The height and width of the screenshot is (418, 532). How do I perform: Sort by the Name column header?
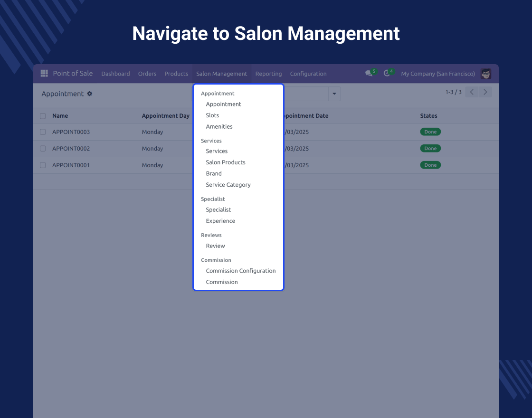[x=60, y=116]
